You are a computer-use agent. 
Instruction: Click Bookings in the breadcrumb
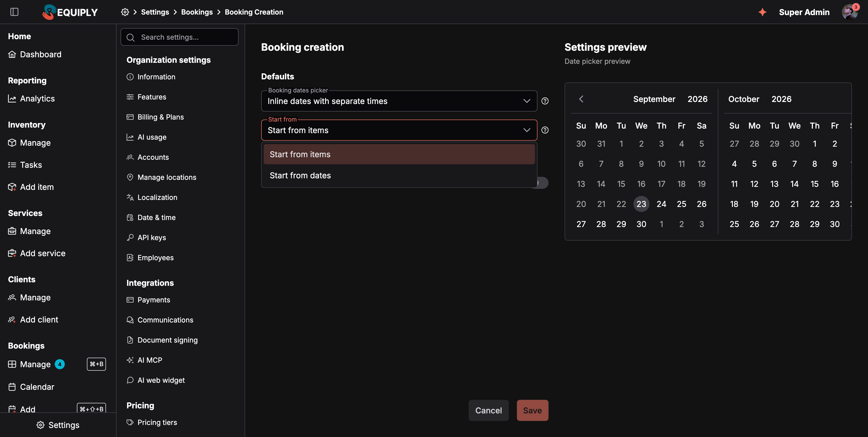pos(197,12)
